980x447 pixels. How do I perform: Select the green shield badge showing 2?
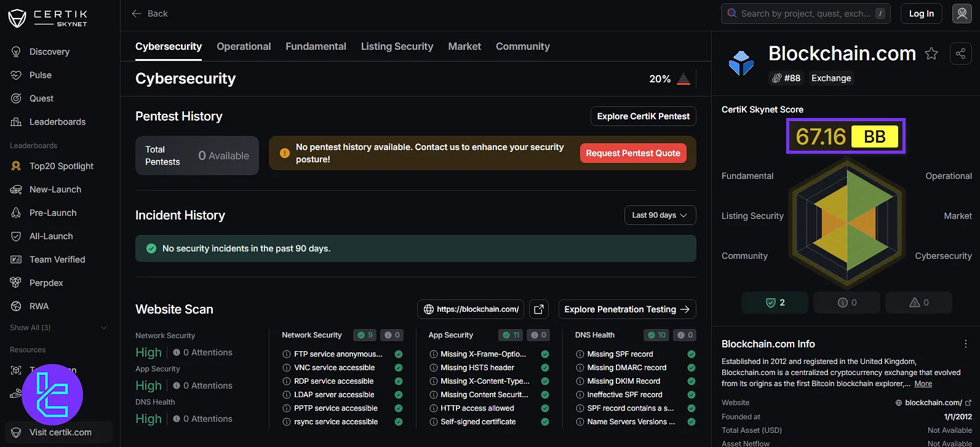(775, 303)
